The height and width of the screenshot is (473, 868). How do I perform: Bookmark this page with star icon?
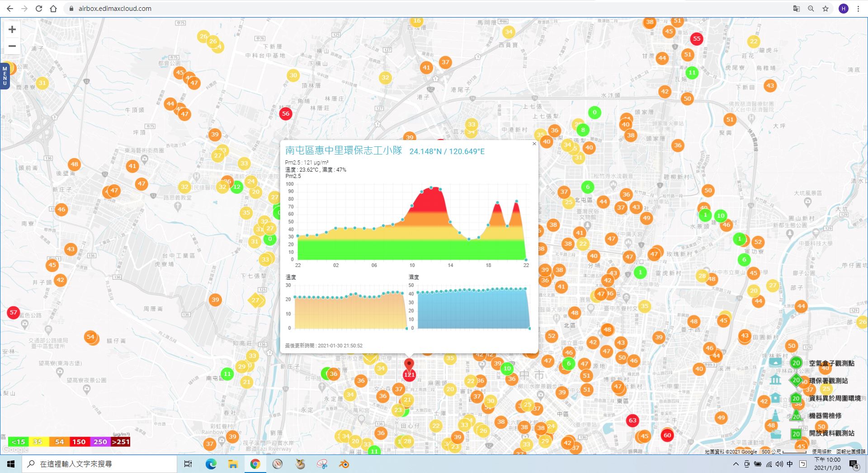tap(826, 9)
